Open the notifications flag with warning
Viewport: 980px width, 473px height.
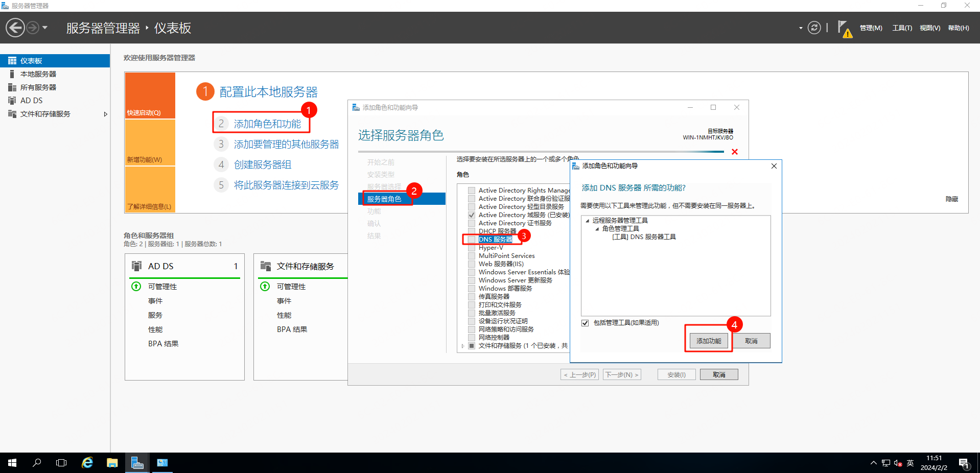tap(844, 29)
